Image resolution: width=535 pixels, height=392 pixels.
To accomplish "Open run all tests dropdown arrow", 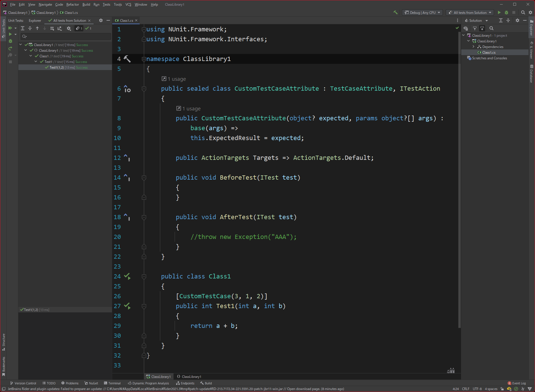I will click(x=16, y=28).
